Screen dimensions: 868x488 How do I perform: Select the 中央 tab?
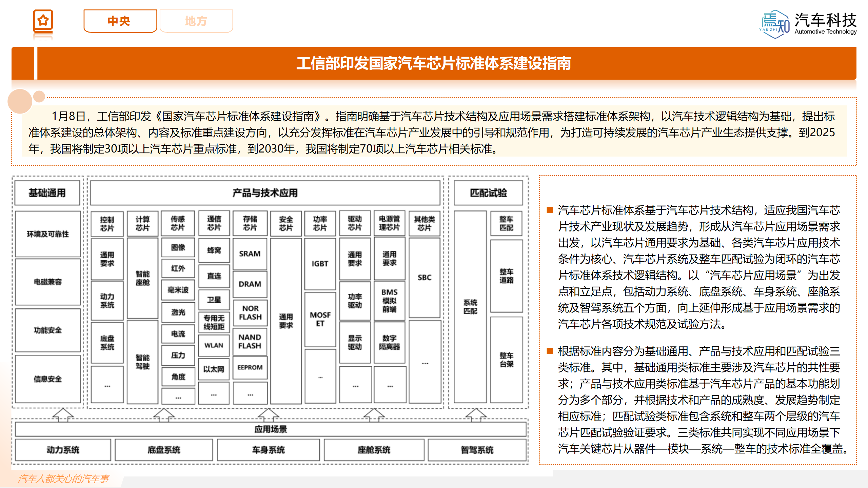pyautogui.click(x=120, y=21)
